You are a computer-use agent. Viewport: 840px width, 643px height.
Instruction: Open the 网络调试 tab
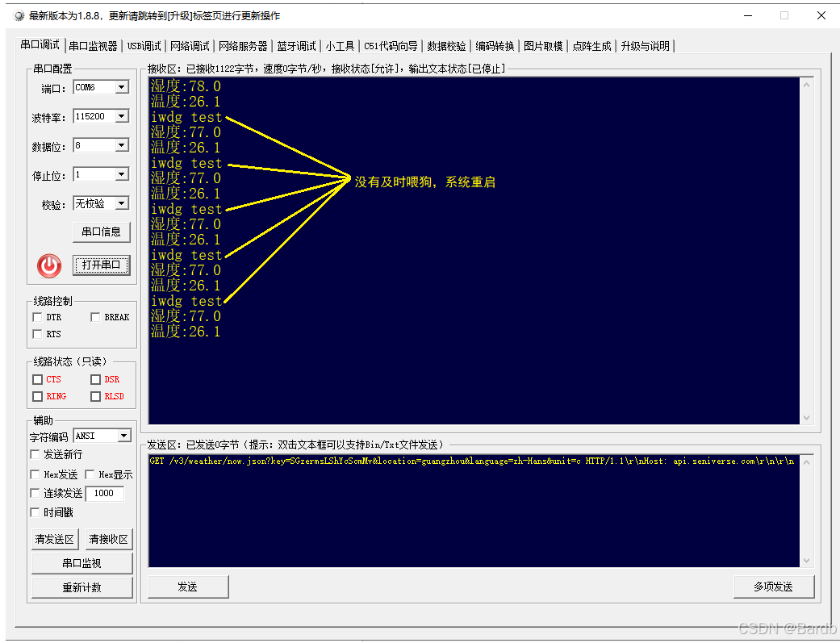(190, 46)
